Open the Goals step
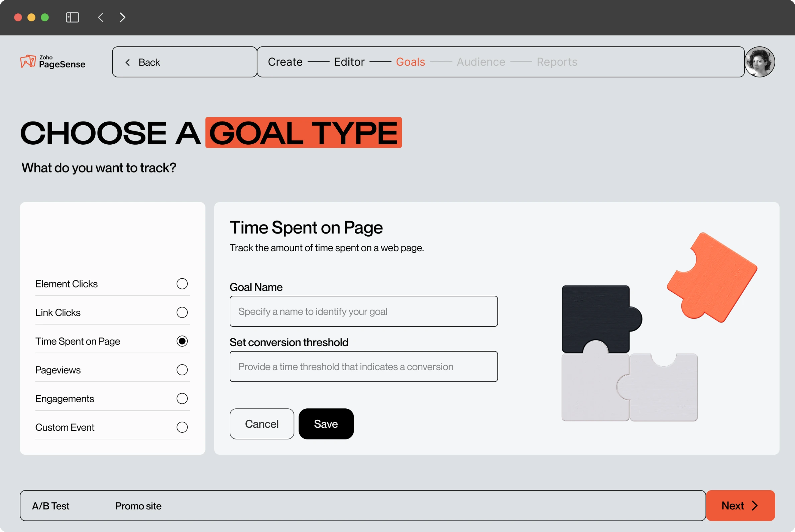The height and width of the screenshot is (532, 795). coord(411,62)
